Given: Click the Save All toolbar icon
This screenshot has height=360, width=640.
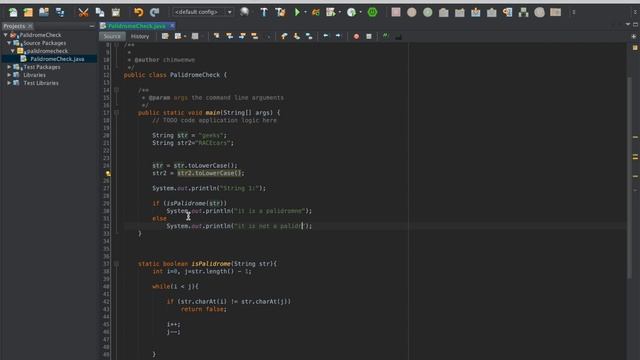Looking at the screenshot, I should (60, 12).
